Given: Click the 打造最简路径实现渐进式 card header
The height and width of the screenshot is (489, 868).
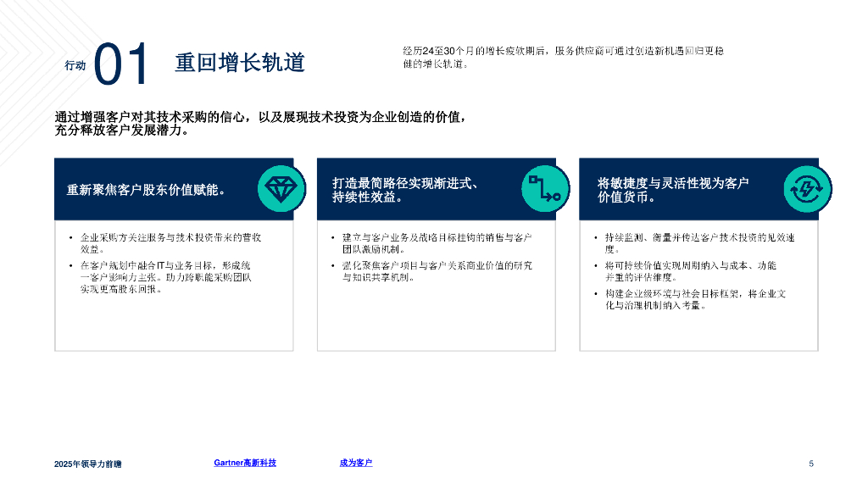Looking at the screenshot, I should (407, 190).
